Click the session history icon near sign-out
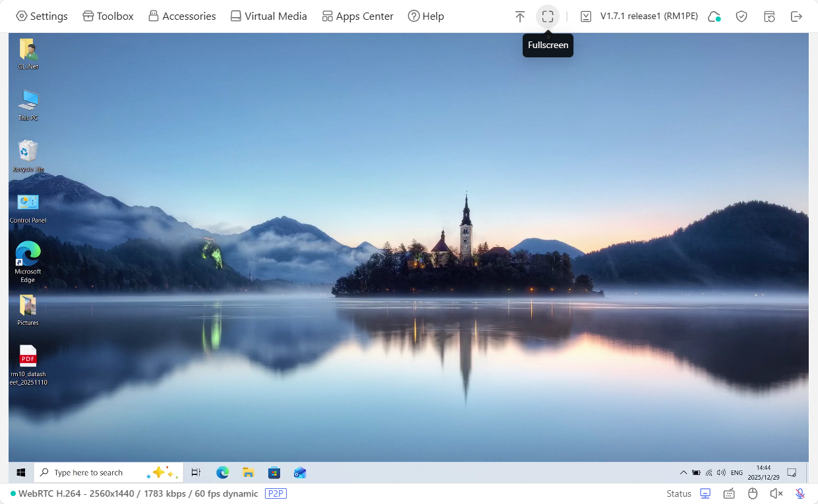This screenshot has width=818, height=504. click(x=769, y=16)
